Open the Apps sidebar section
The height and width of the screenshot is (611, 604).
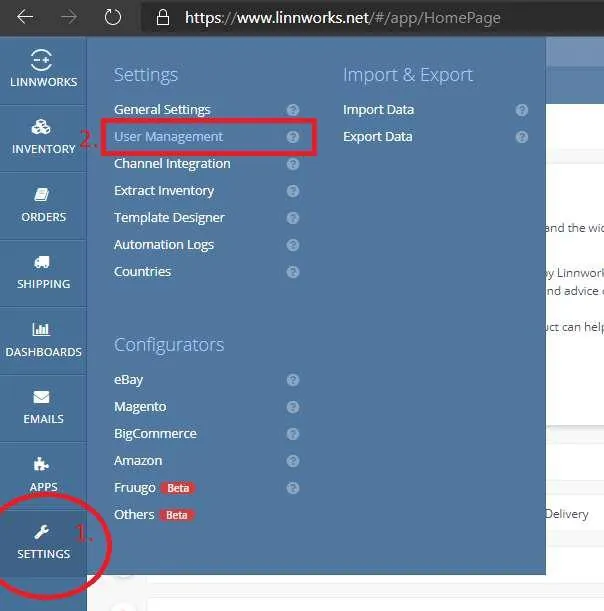pyautogui.click(x=43, y=475)
